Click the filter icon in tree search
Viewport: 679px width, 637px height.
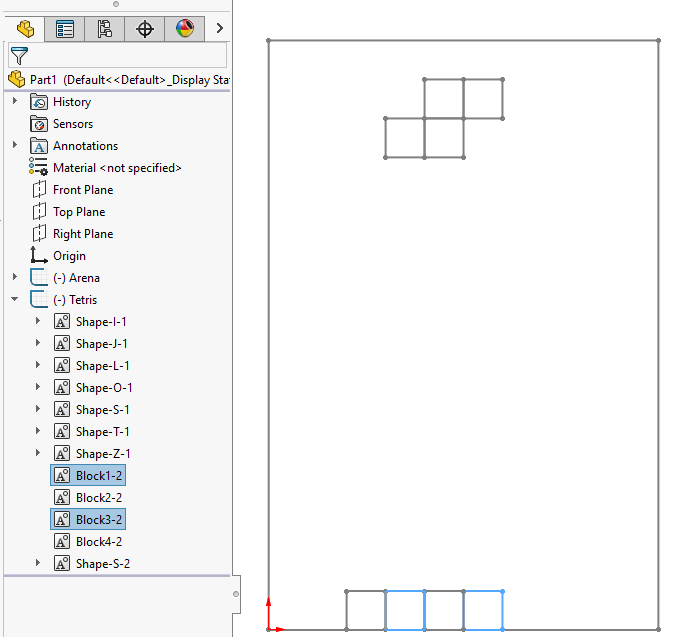[x=19, y=55]
